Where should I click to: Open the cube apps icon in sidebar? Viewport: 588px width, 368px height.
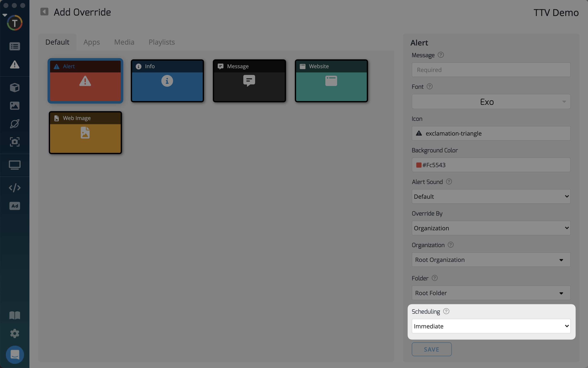(15, 88)
